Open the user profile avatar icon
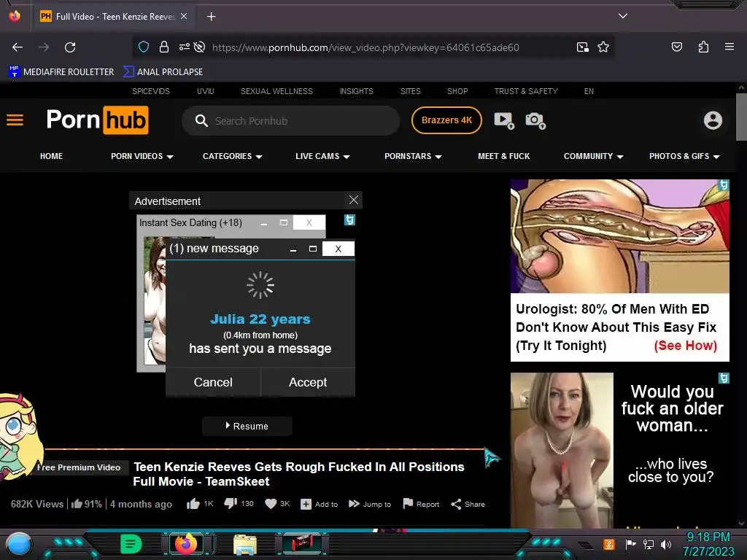Image resolution: width=747 pixels, height=560 pixels. 713,120
